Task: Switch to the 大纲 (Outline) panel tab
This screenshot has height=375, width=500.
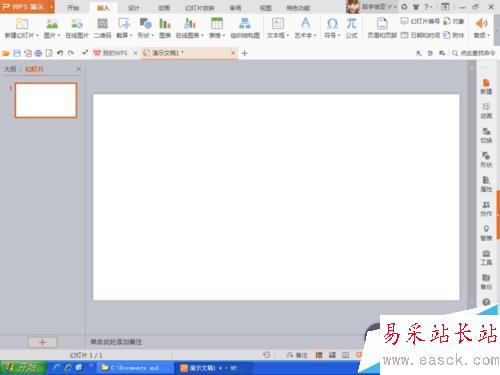Action: (10, 69)
